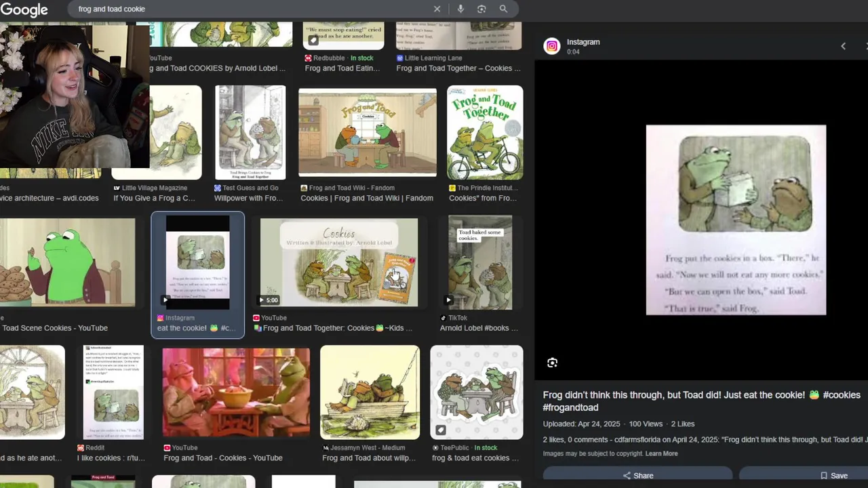
Task: Open the Frog and Toad Wiki Fandom thumbnail
Action: 368,133
